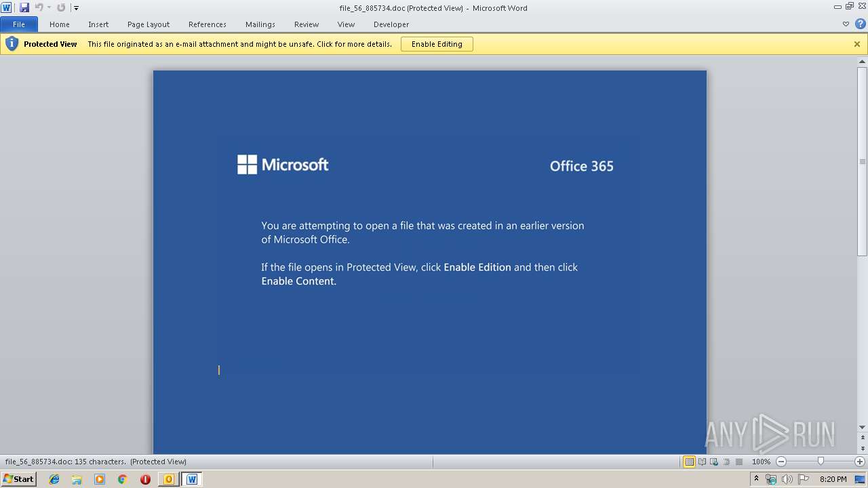Open the Developer tab

pyautogui.click(x=391, y=24)
